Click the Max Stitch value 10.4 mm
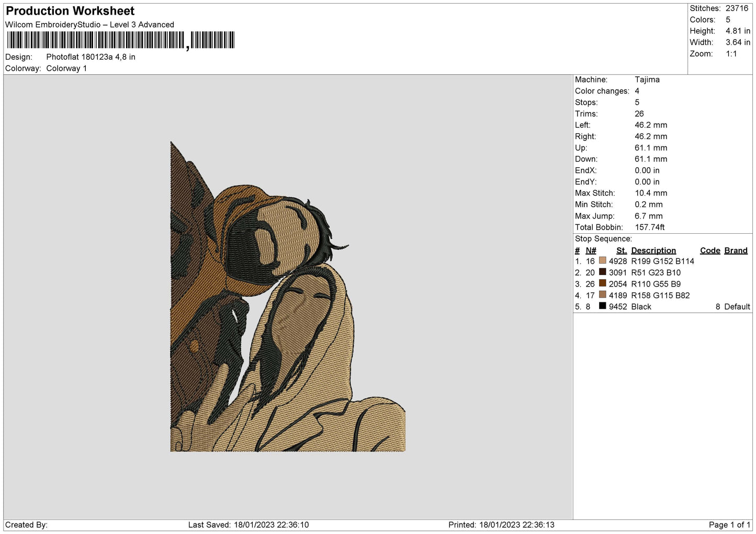Viewport: 756px width, 534px height. [x=651, y=194]
